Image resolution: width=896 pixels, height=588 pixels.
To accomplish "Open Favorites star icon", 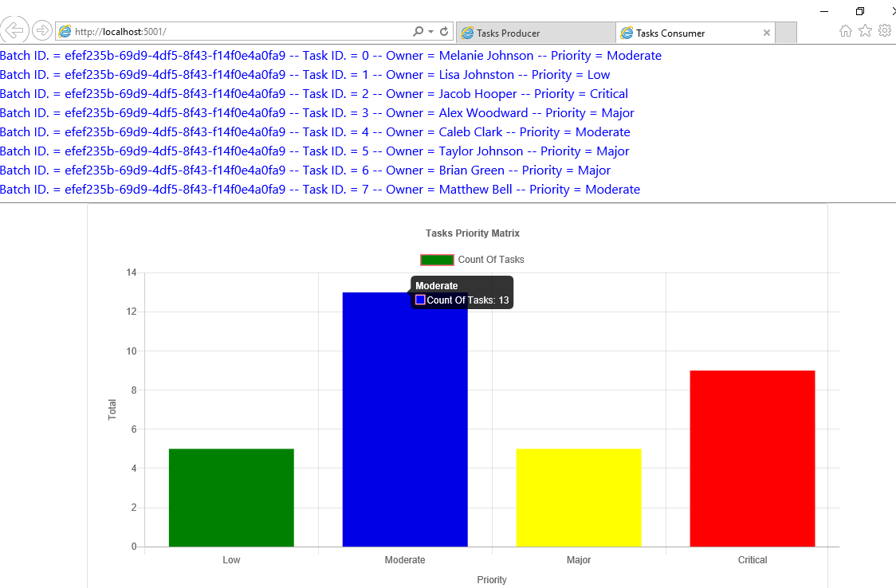I will (865, 31).
